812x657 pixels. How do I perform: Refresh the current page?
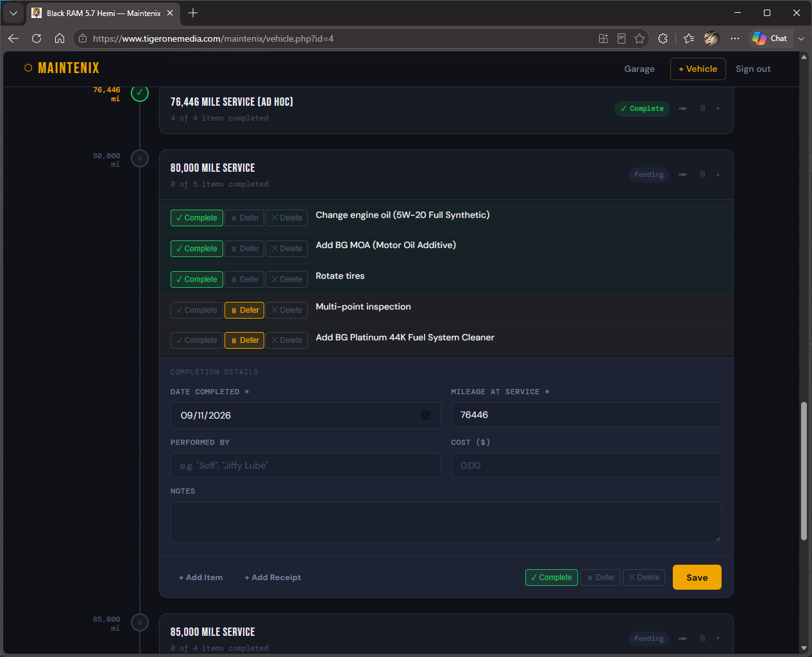click(x=37, y=38)
